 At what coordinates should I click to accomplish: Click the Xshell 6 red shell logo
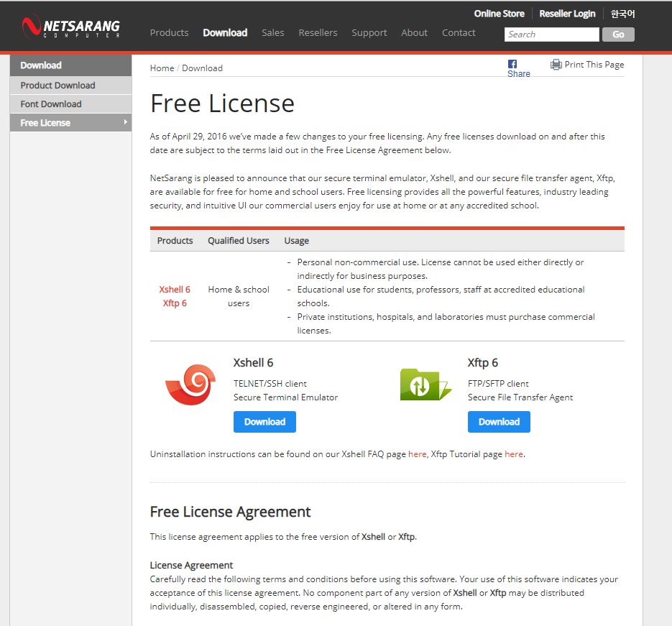point(190,385)
